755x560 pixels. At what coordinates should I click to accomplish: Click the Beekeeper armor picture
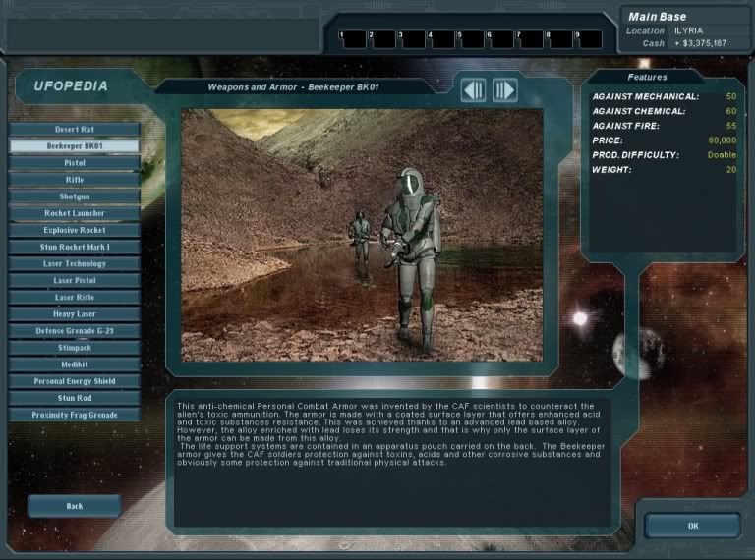(x=362, y=235)
